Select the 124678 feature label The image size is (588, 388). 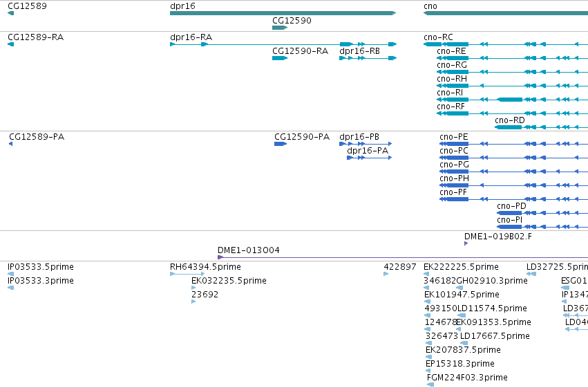tap(441, 322)
